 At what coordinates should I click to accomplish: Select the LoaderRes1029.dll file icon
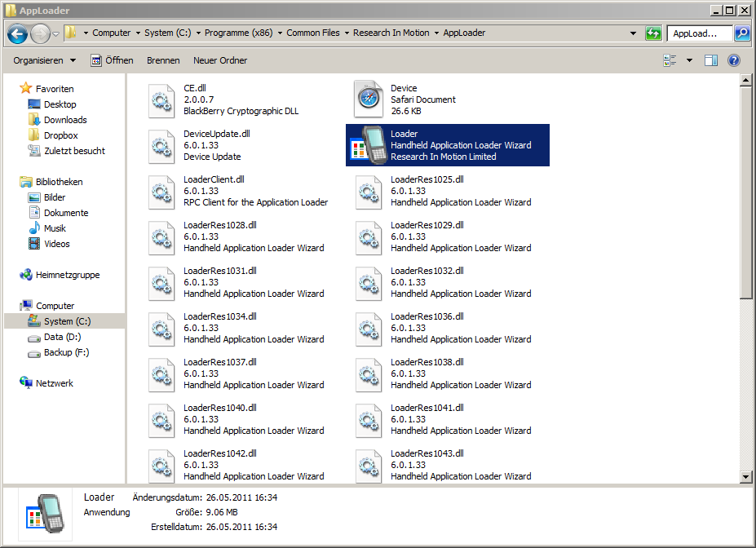click(x=369, y=237)
